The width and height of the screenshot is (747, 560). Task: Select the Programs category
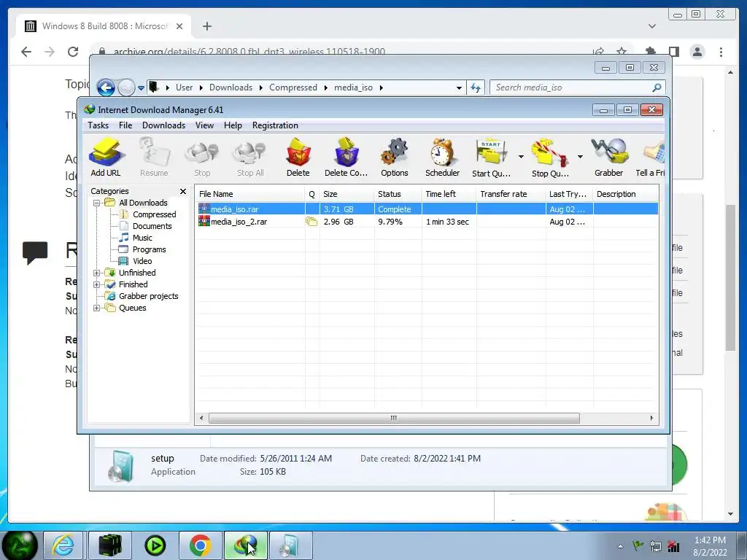149,249
